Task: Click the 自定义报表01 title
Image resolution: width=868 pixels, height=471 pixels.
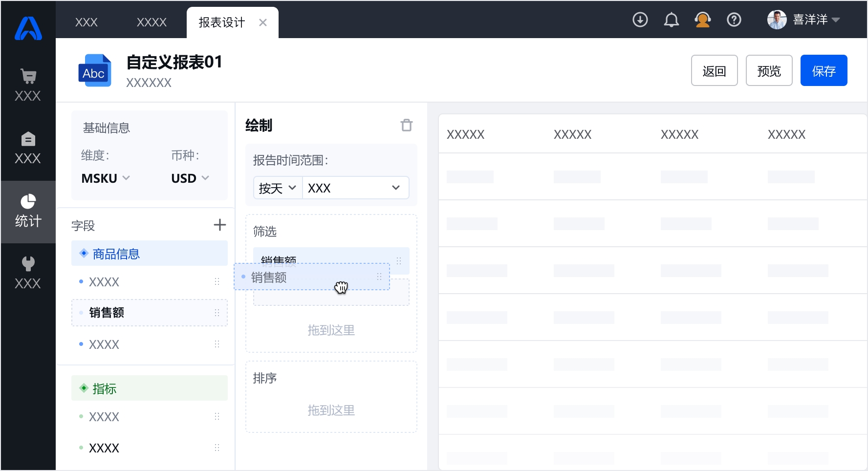Action: coord(174,62)
